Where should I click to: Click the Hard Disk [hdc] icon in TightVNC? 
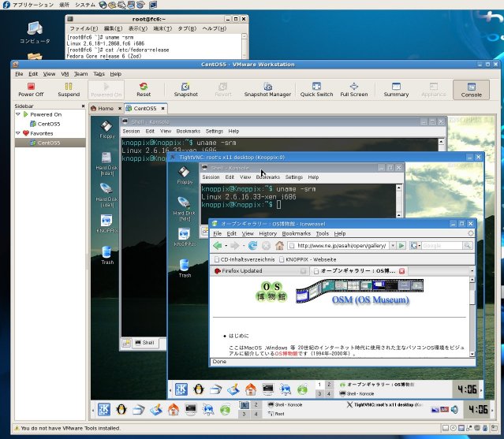(185, 209)
